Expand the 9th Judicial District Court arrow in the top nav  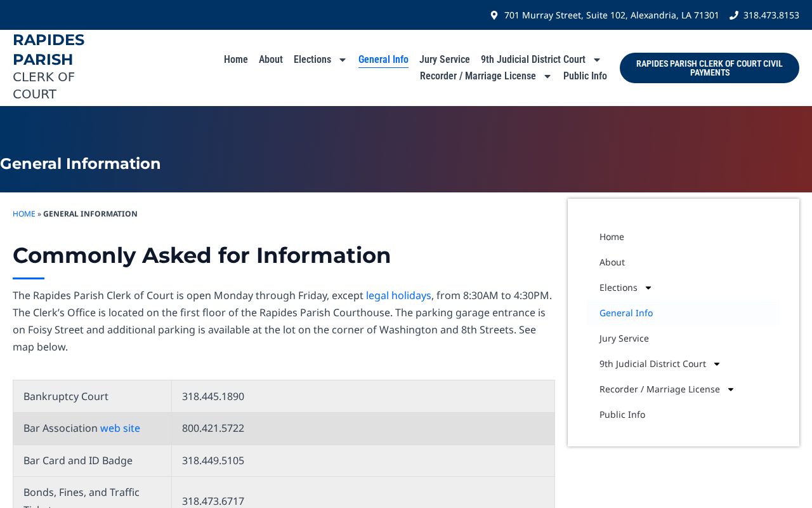(597, 60)
